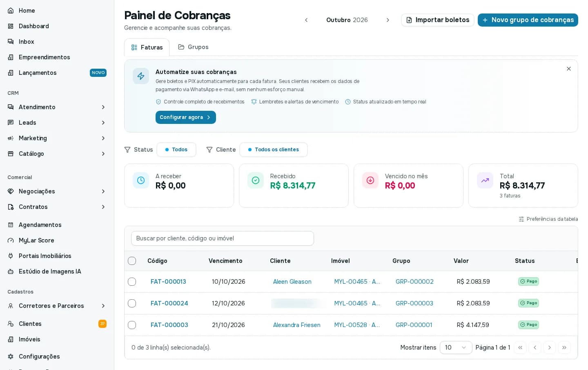This screenshot has height=370, width=588.
Task: Open invoice FAT-000013 link
Action: tap(168, 282)
